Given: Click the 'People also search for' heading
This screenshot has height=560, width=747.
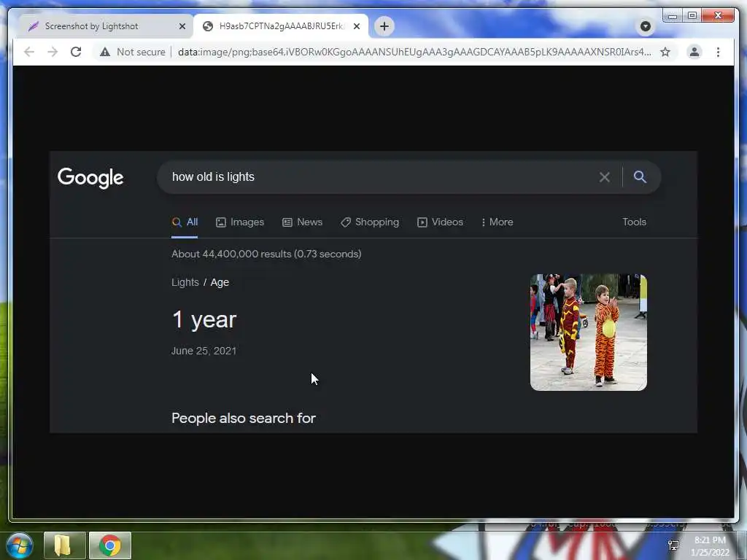Looking at the screenshot, I should (x=244, y=418).
